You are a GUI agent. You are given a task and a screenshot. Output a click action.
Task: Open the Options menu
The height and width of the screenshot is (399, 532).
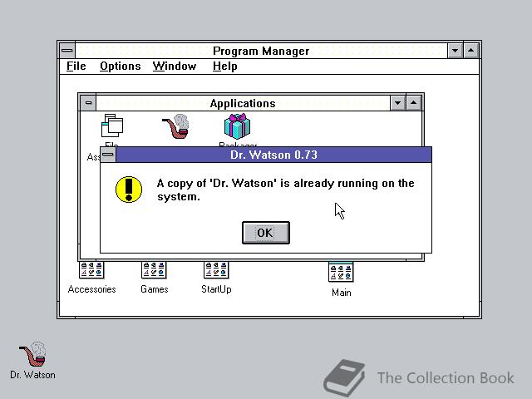tap(120, 66)
